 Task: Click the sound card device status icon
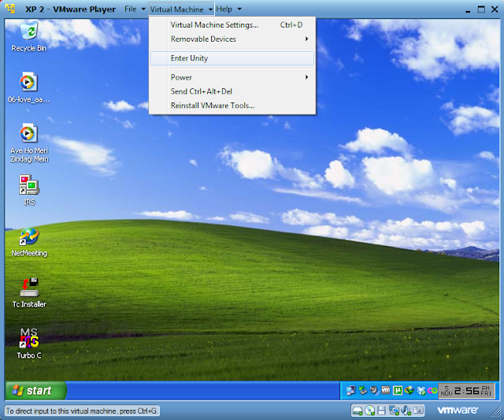pyautogui.click(x=406, y=411)
